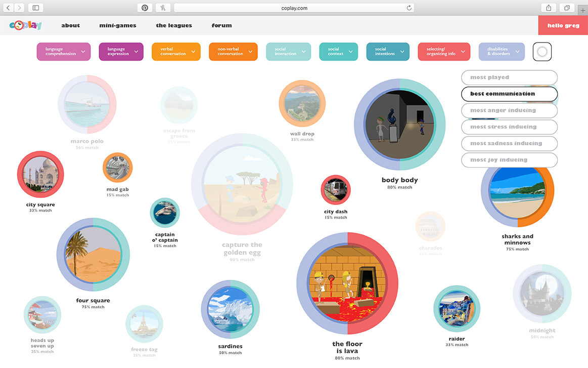The image size is (588, 368).
Task: Click the 75% match text under four square
Action: click(93, 307)
